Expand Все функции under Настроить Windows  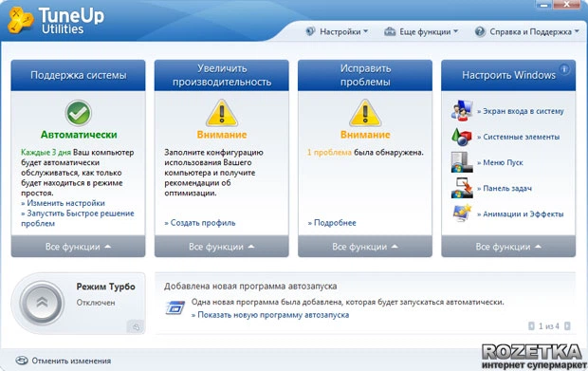coord(508,247)
